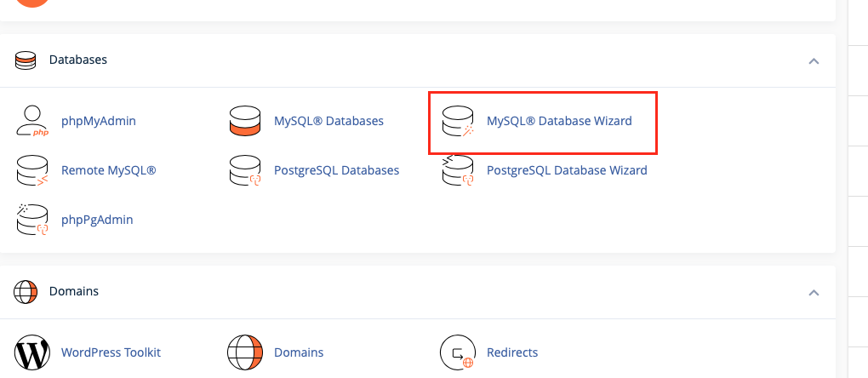Open the PostgreSQL Database Wizard icon
The height and width of the screenshot is (378, 868).
(x=458, y=170)
